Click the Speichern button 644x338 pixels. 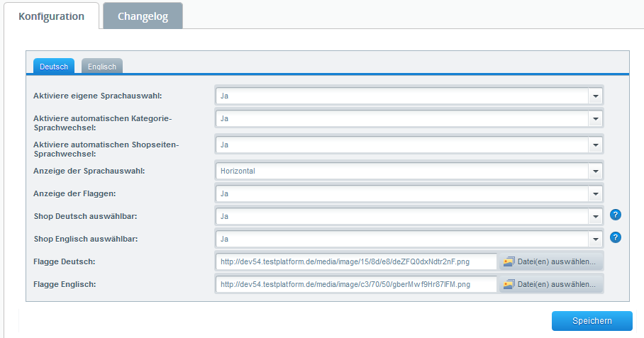[592, 321]
